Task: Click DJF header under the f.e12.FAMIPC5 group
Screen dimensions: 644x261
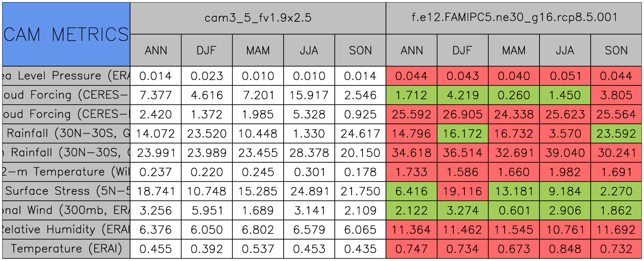Action: pos(462,50)
